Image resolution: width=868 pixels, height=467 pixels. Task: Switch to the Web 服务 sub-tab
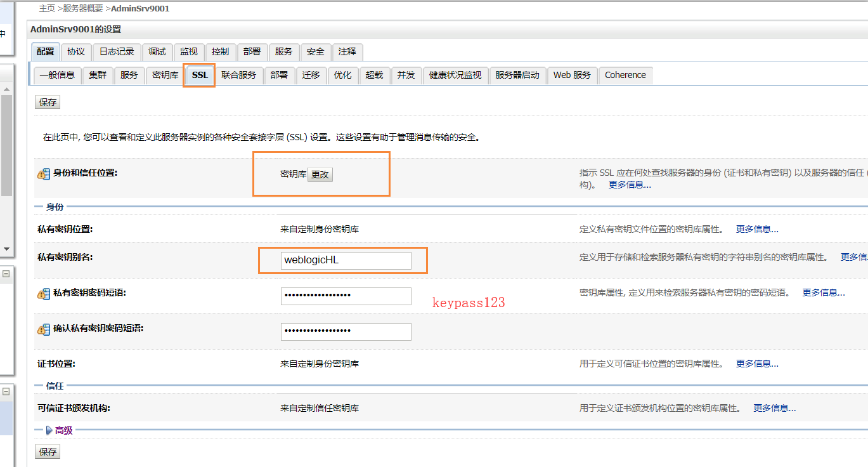(x=571, y=75)
